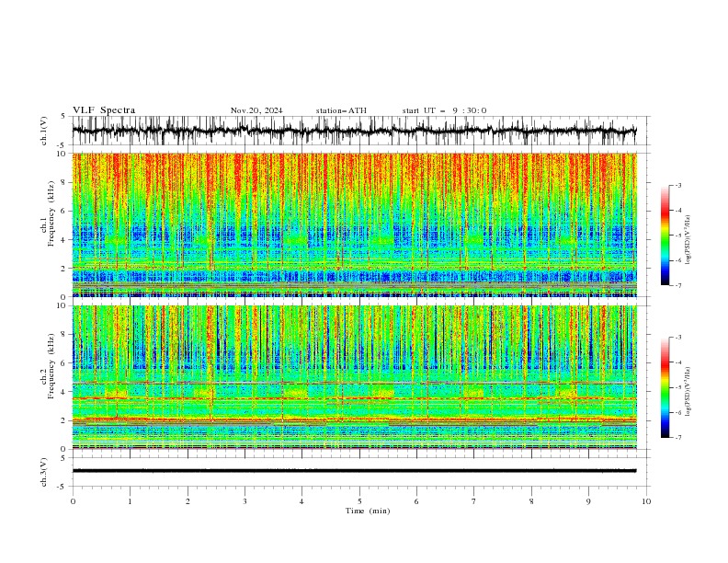Click time axis tick label '3'
Image resolution: width=728 pixels, height=563 pixels.
tap(245, 501)
